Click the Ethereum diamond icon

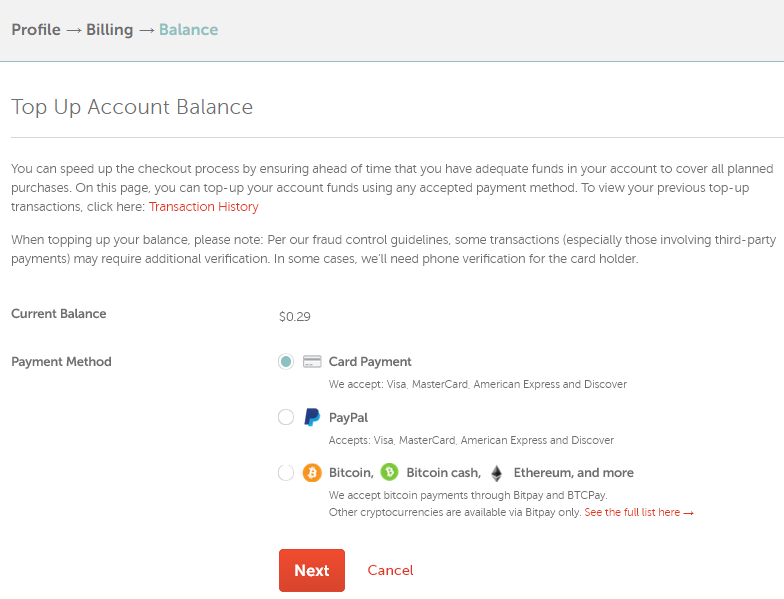(x=496, y=473)
